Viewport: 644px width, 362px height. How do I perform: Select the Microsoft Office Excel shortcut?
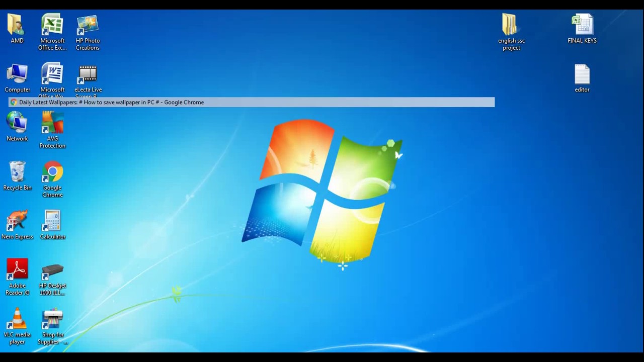52,32
